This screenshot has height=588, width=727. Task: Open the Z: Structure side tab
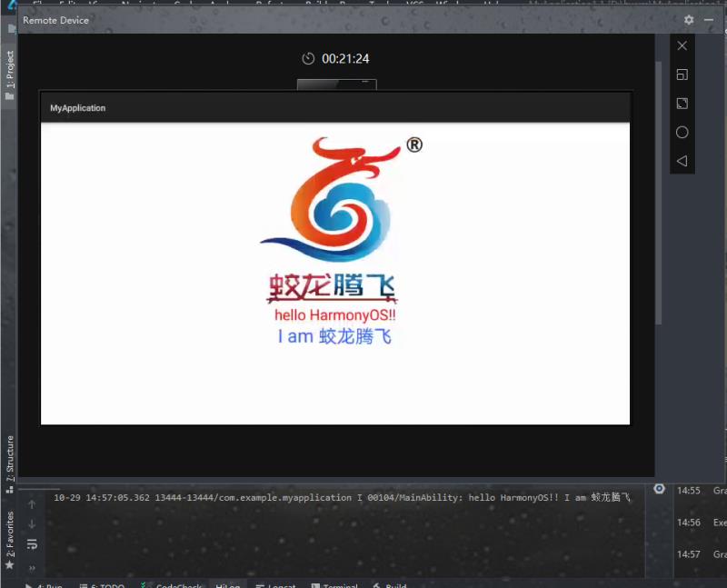tap(10, 457)
